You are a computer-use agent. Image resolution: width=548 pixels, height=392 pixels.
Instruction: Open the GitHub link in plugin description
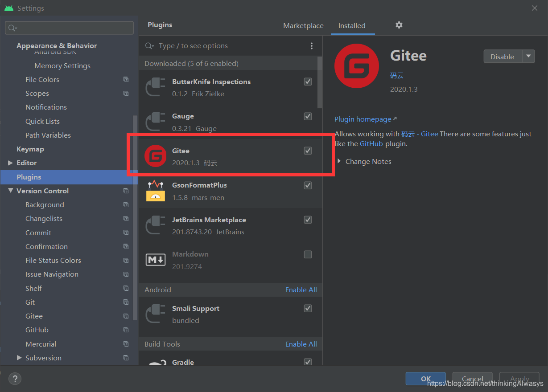pyautogui.click(x=371, y=143)
